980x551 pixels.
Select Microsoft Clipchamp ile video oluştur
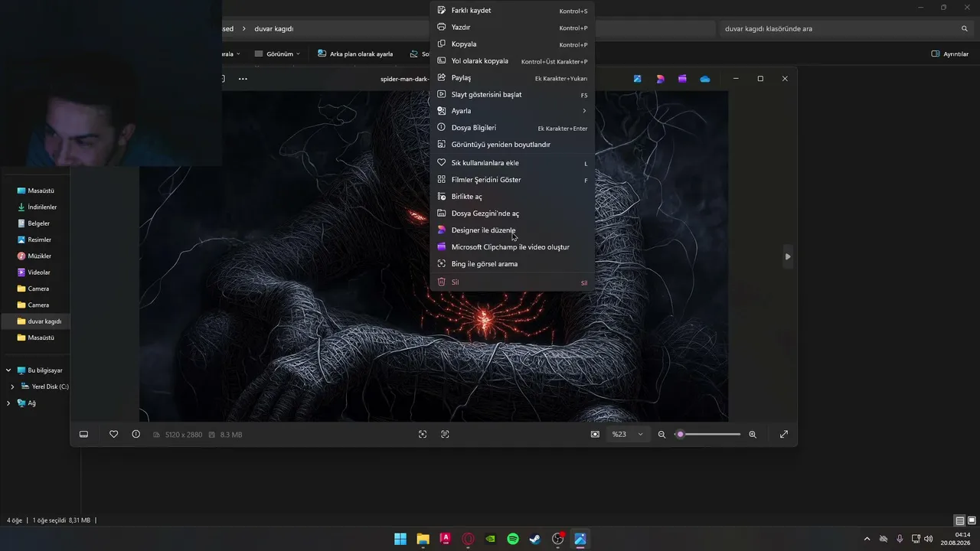(x=512, y=247)
